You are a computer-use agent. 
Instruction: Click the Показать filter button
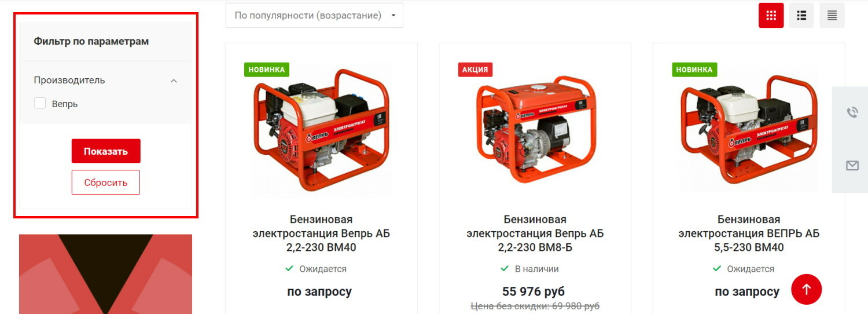tap(106, 151)
